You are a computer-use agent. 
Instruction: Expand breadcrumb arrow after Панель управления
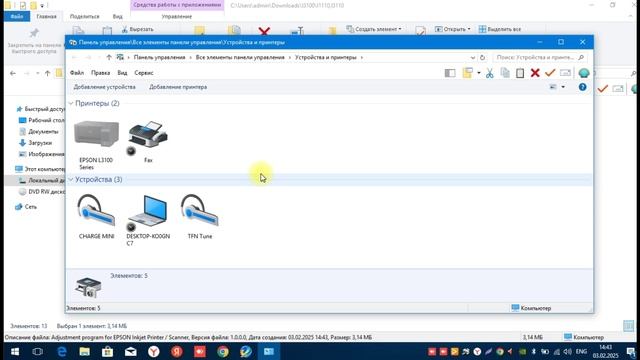[191, 58]
